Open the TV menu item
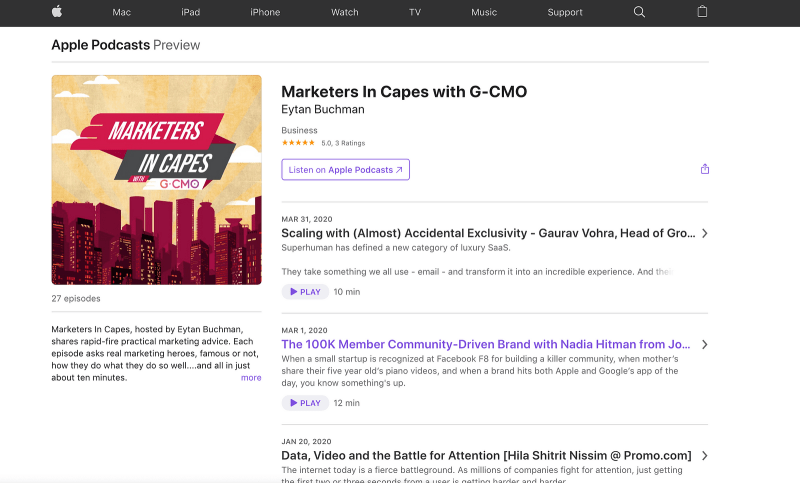 point(415,12)
